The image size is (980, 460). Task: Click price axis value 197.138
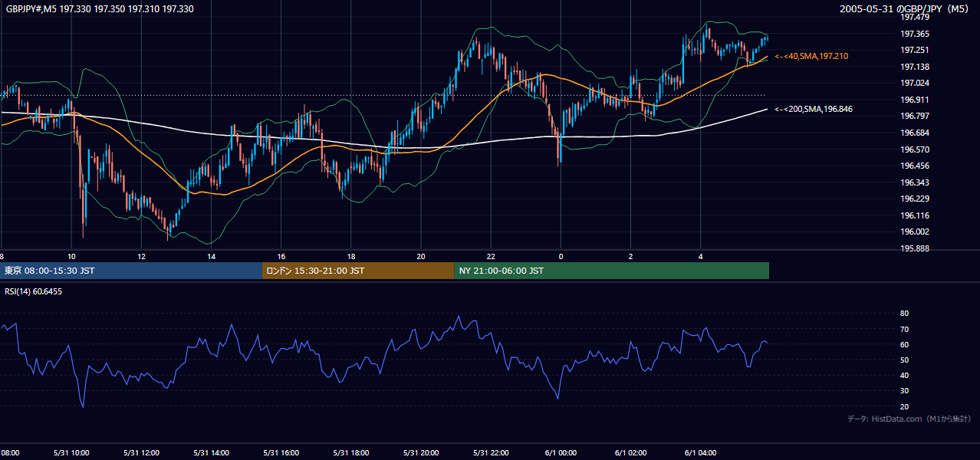point(914,67)
